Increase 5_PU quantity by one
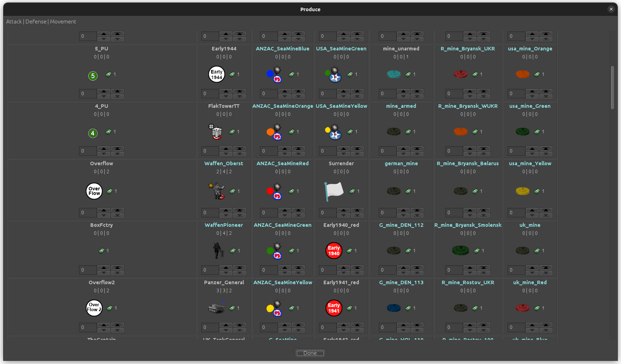 pyautogui.click(x=104, y=91)
